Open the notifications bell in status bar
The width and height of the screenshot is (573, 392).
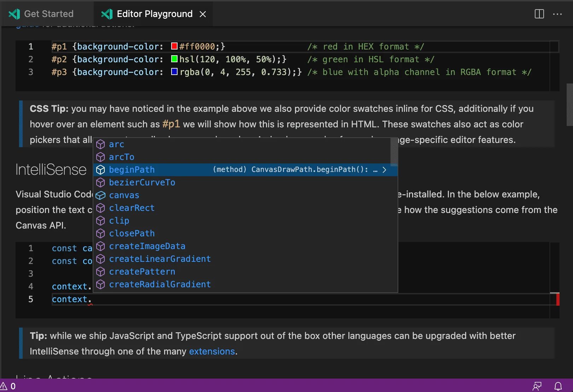[x=558, y=386]
